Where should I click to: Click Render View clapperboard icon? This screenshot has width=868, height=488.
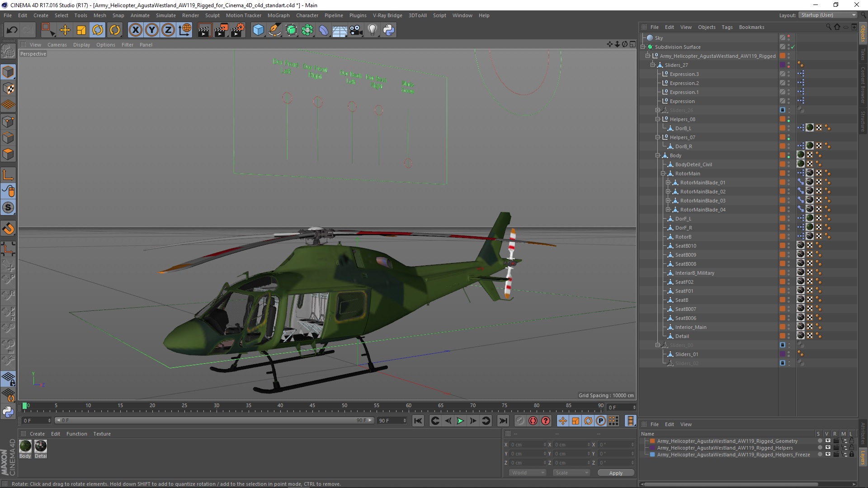204,30
